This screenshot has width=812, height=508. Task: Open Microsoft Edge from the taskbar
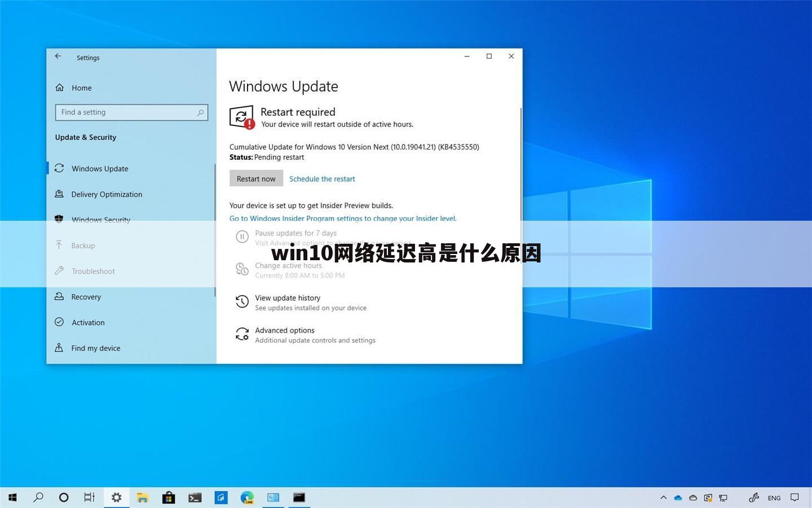click(x=247, y=497)
